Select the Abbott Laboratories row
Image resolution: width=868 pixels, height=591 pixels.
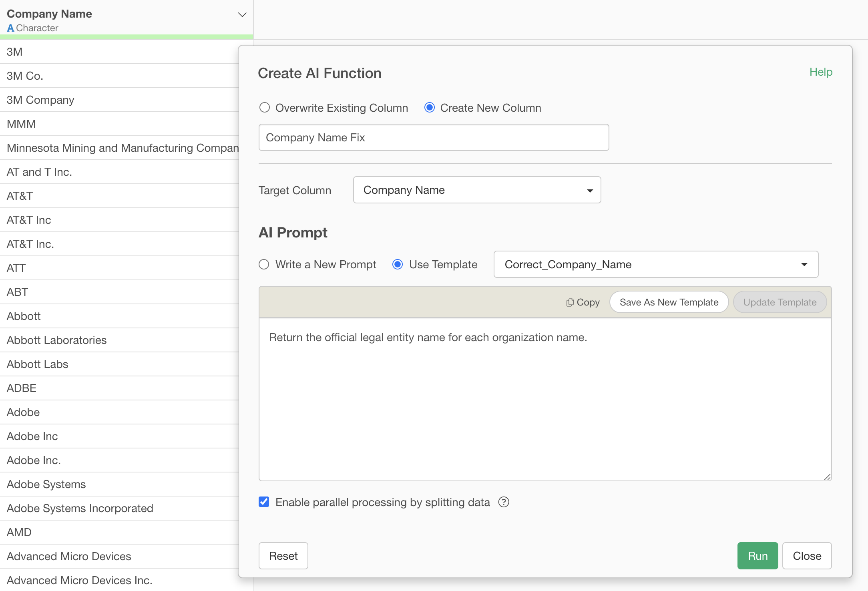(57, 340)
